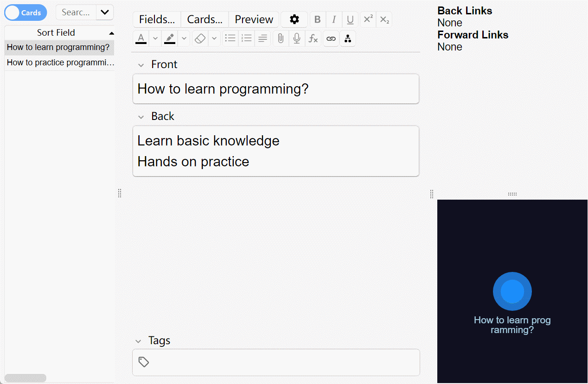Open the remove formatting dropdown arrow
This screenshot has width=588, height=384.
[x=214, y=38]
